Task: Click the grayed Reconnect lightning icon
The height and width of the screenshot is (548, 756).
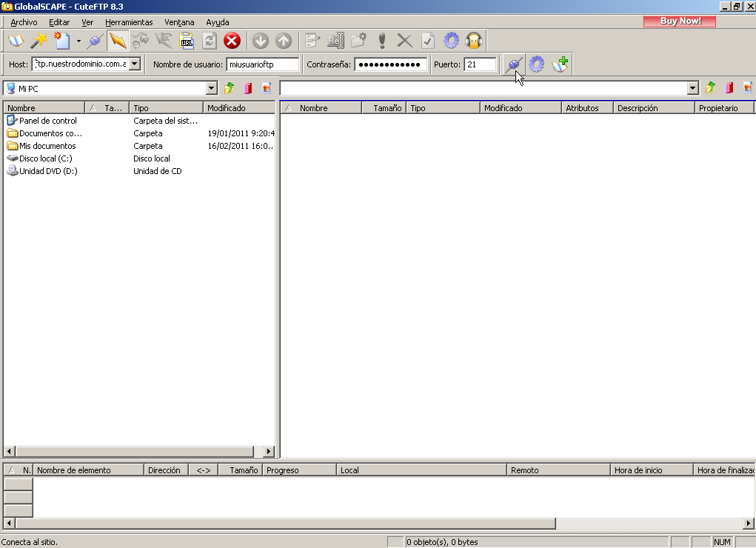Action: coord(164,41)
